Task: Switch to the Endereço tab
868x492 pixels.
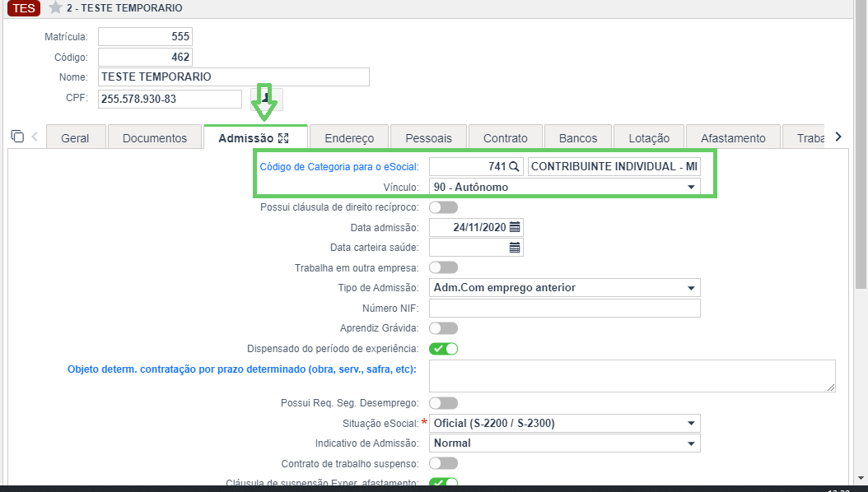Action: pos(349,137)
